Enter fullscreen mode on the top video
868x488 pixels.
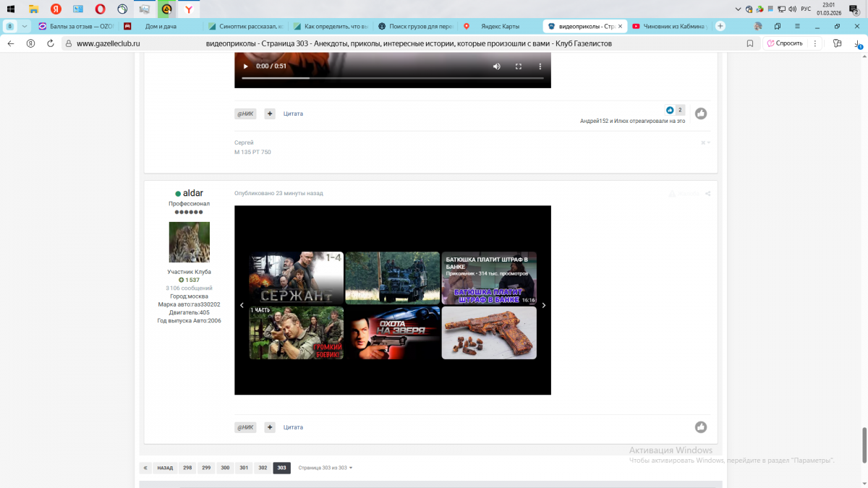[518, 67]
